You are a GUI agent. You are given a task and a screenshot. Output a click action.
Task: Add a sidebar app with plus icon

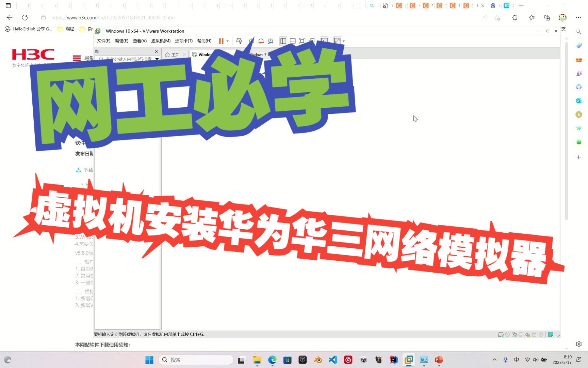[578, 157]
